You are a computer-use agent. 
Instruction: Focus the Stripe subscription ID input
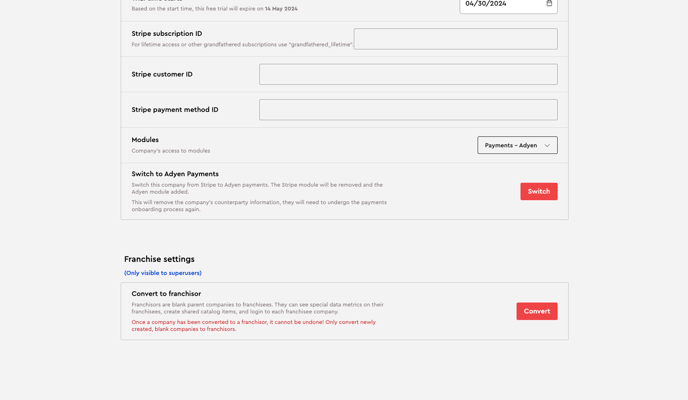456,39
